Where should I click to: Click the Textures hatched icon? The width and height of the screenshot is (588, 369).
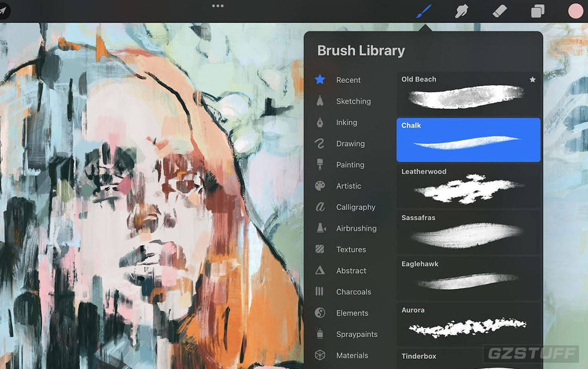(320, 249)
